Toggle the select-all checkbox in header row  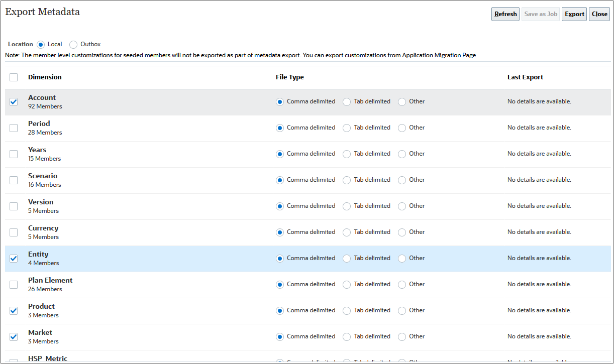point(13,77)
